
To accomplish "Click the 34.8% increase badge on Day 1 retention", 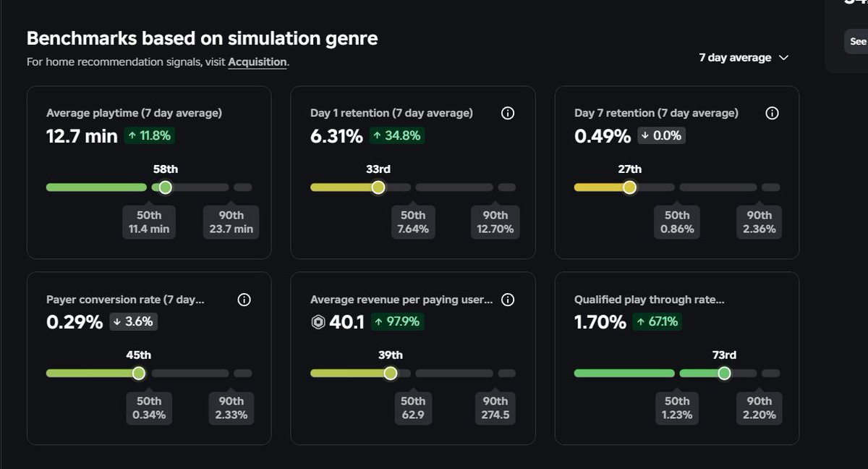I will pos(397,135).
